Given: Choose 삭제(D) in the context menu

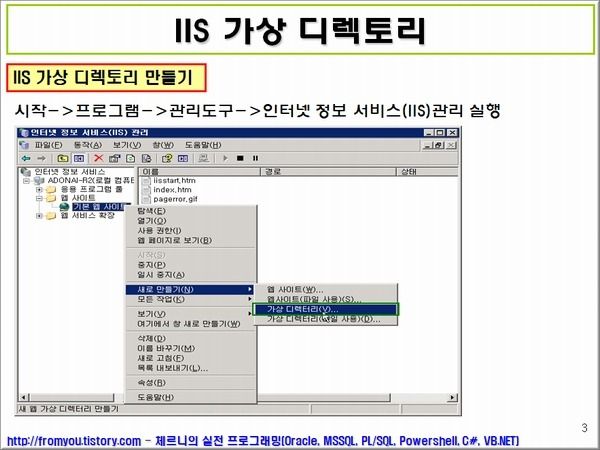Looking at the screenshot, I should pyautogui.click(x=191, y=338).
